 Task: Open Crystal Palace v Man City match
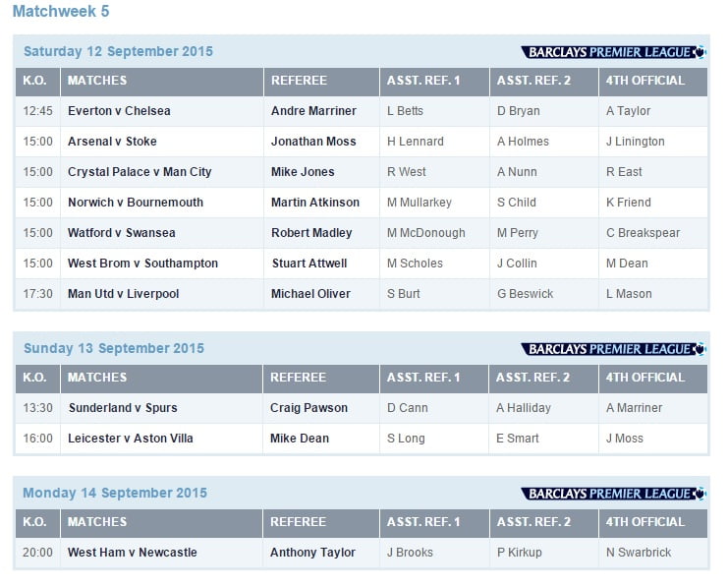click(140, 172)
